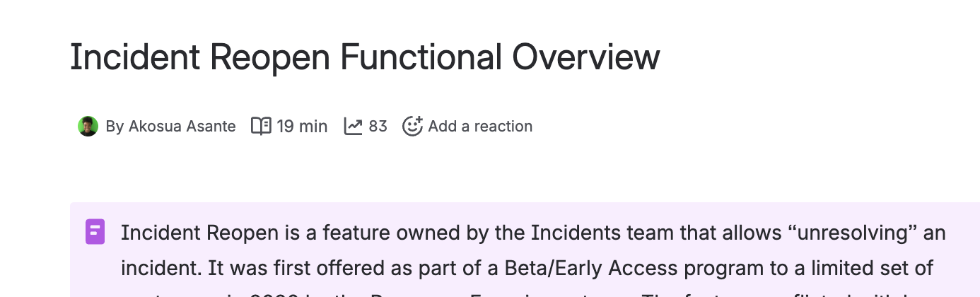
Task: Click the 19 min read time label
Action: point(302,127)
